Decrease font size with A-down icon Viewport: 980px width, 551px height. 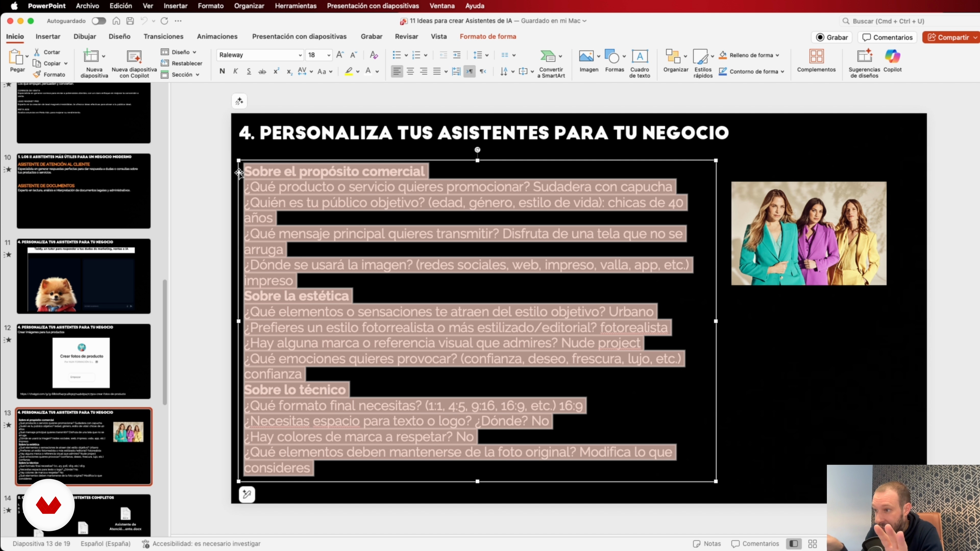click(353, 55)
